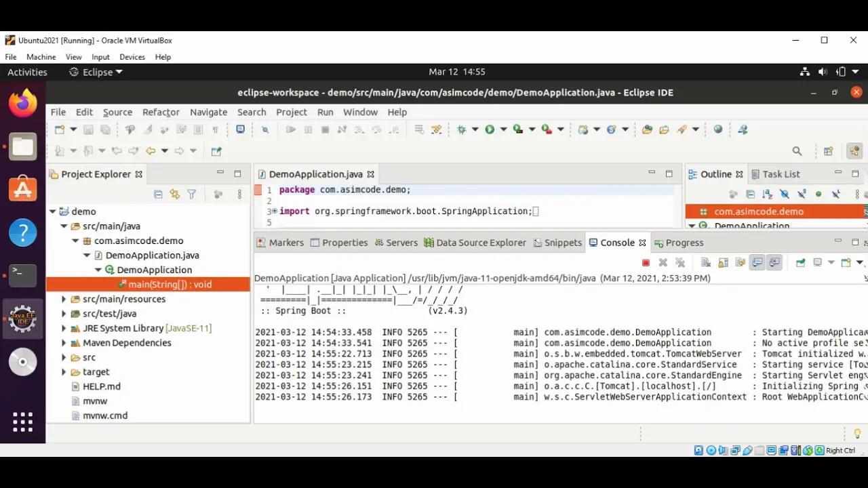
Task: Enable Scroll Lock in the Console
Action: (x=723, y=262)
